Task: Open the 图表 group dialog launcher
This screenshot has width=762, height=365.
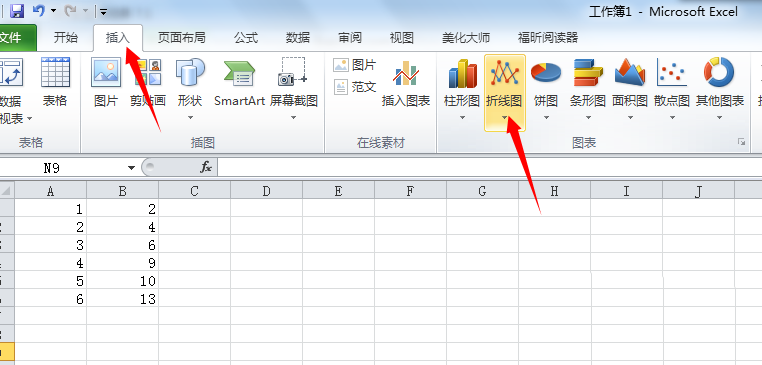Action: pyautogui.click(x=741, y=142)
